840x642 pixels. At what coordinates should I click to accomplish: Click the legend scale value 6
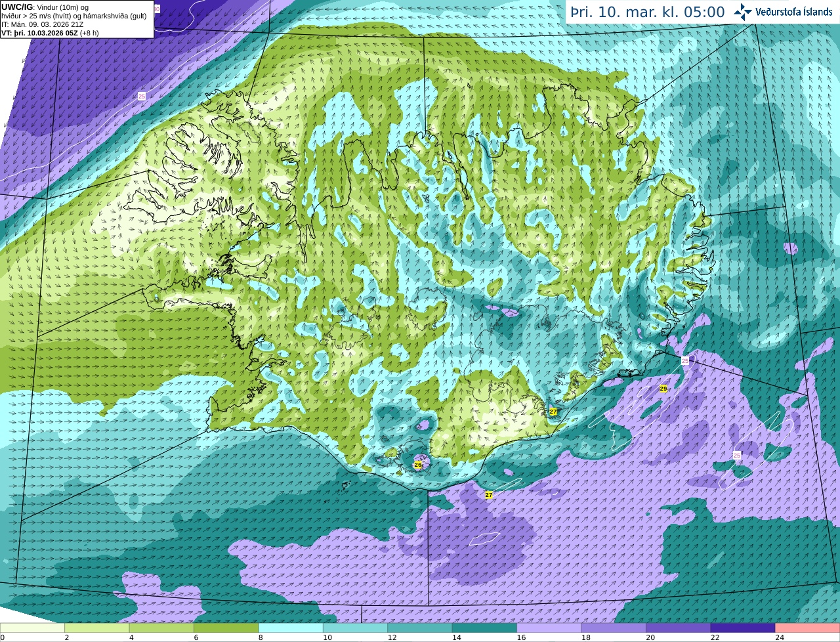click(x=195, y=637)
